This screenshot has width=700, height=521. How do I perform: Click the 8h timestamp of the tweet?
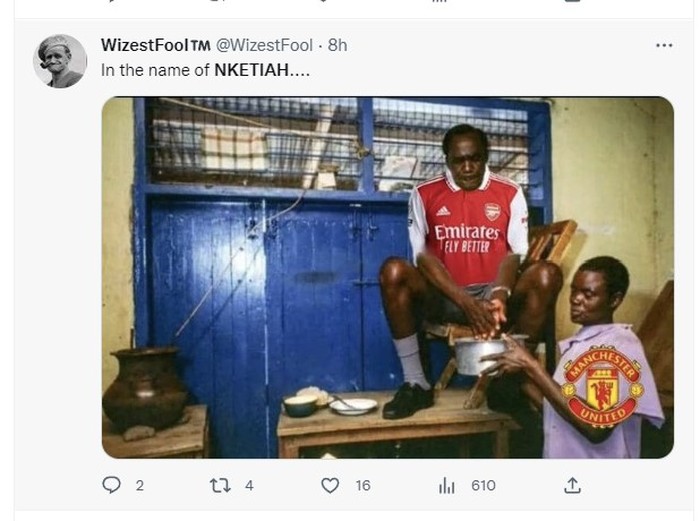338,45
